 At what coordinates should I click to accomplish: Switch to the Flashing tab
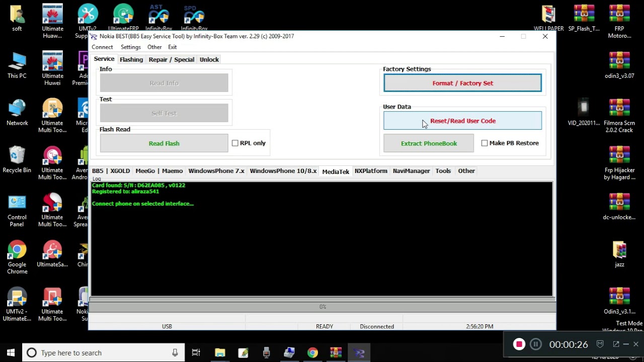pyautogui.click(x=131, y=59)
